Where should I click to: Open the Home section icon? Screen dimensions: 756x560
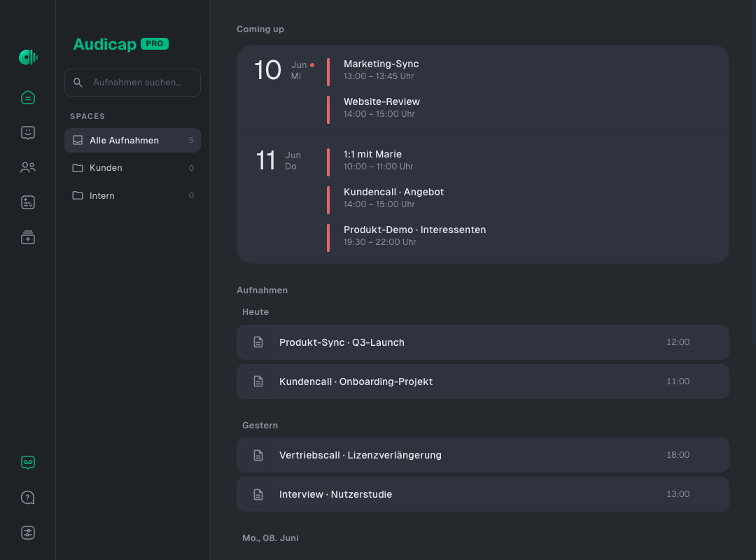28,97
